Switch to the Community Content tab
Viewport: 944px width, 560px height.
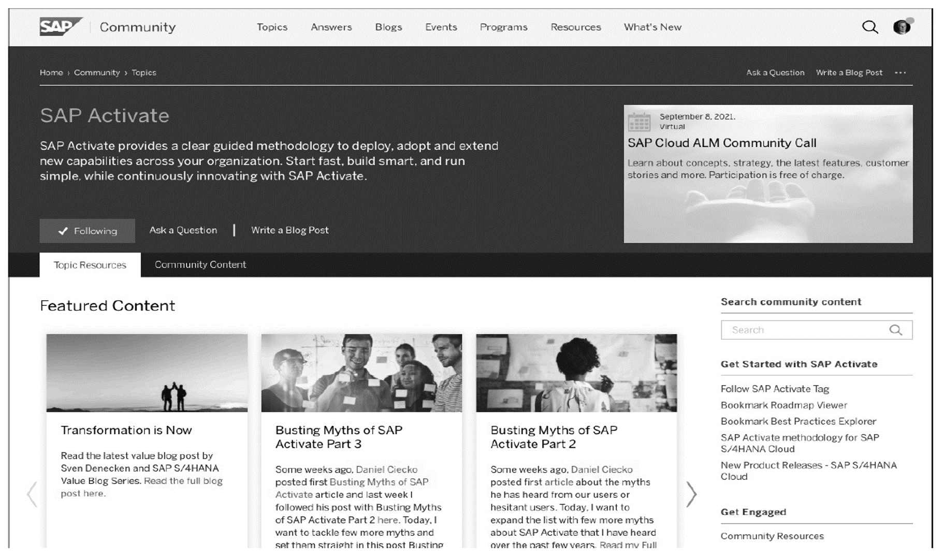click(200, 264)
